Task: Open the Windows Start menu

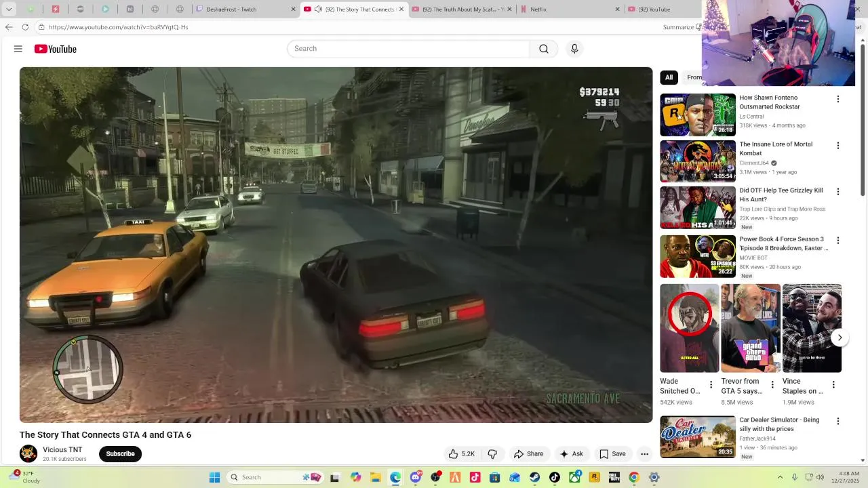Action: pos(214,477)
